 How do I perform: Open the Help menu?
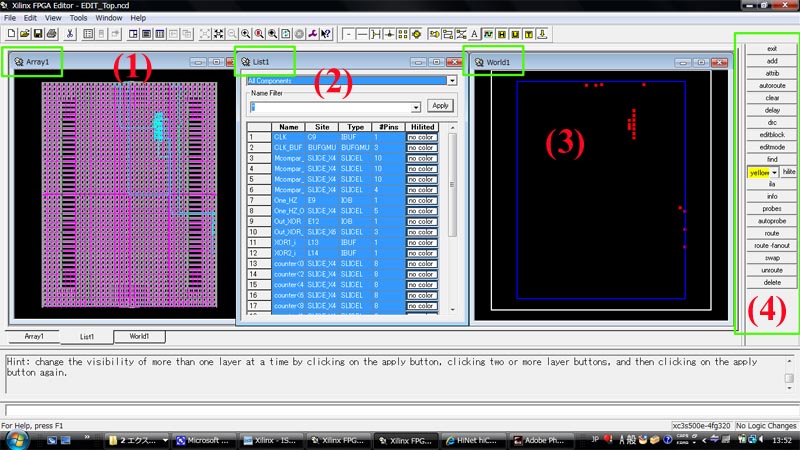(x=138, y=18)
